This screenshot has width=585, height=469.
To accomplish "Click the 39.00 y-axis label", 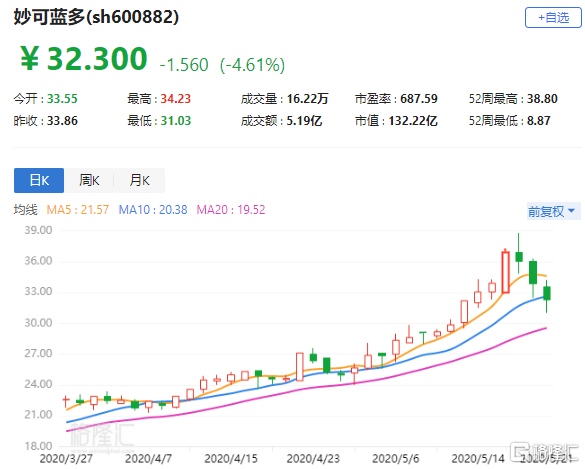I will (x=38, y=230).
